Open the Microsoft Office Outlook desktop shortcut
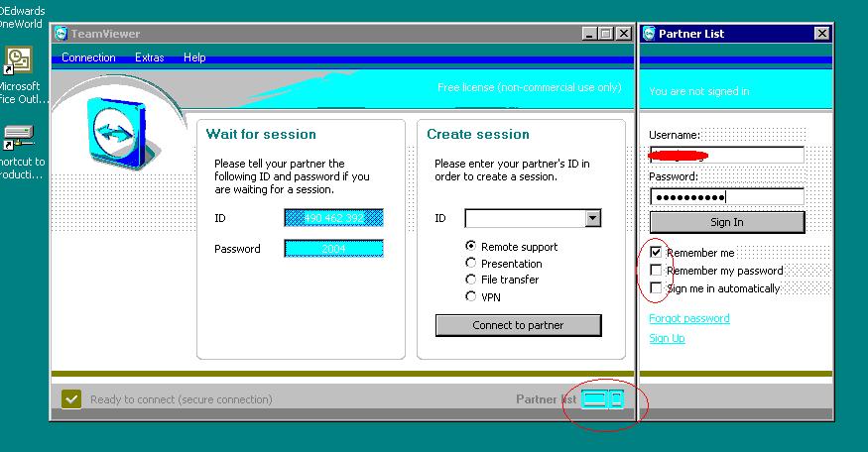 [x=19, y=60]
